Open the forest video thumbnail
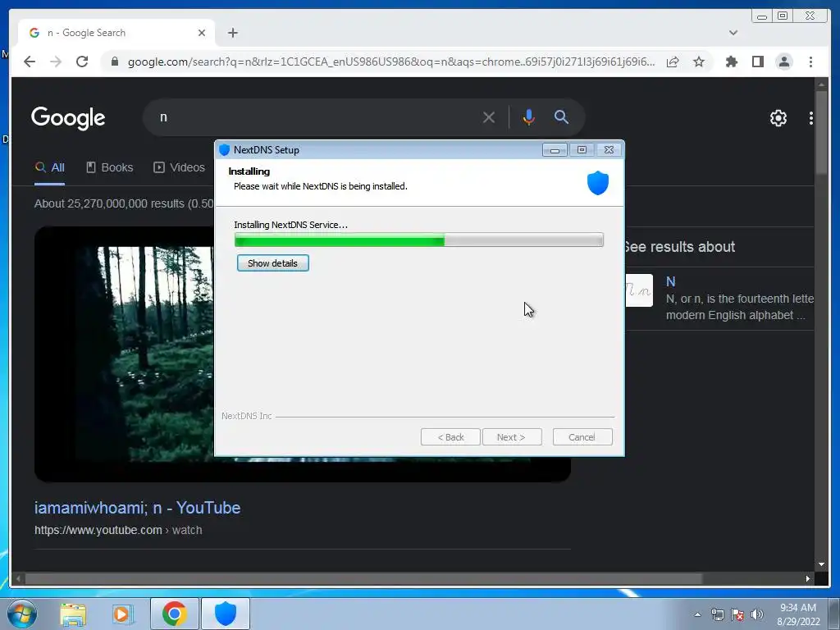This screenshot has width=840, height=630. point(125,354)
